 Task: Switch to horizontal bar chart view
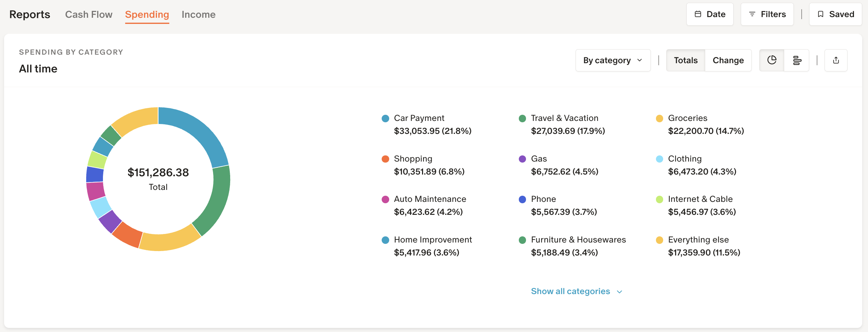tap(797, 60)
